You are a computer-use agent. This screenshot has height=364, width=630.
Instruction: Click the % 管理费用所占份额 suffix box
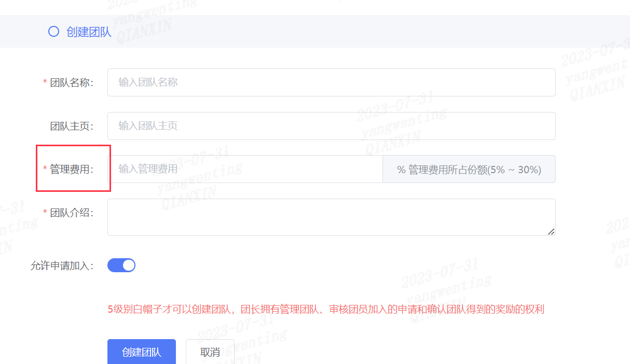[469, 170]
